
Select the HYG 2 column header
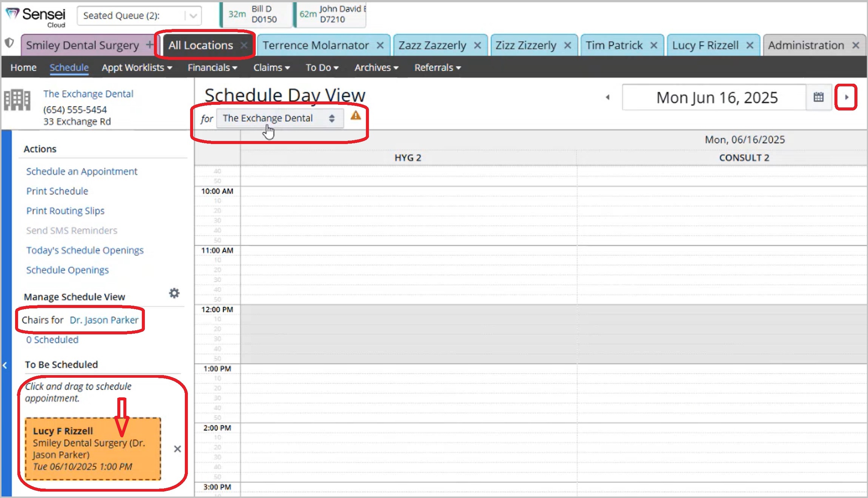tap(408, 158)
